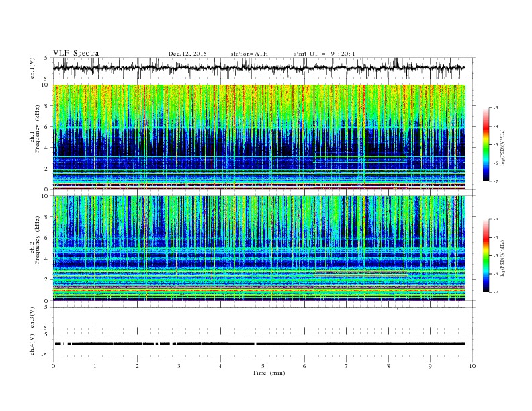Click the "3" tick on the time axis
Image resolution: width=532 pixels, height=411 pixels.
179,366
